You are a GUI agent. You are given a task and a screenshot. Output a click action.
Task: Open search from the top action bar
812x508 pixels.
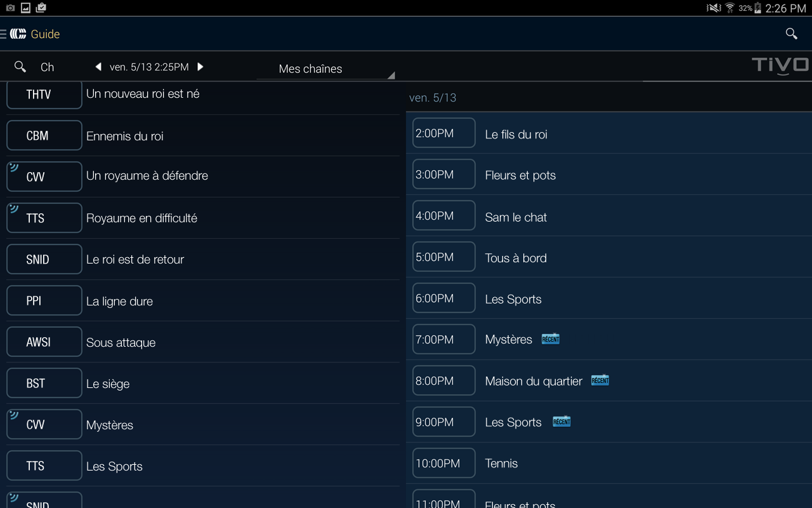click(790, 34)
